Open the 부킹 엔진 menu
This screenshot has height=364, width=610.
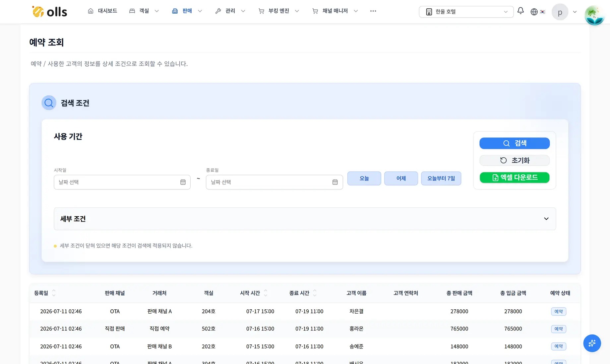coord(278,11)
